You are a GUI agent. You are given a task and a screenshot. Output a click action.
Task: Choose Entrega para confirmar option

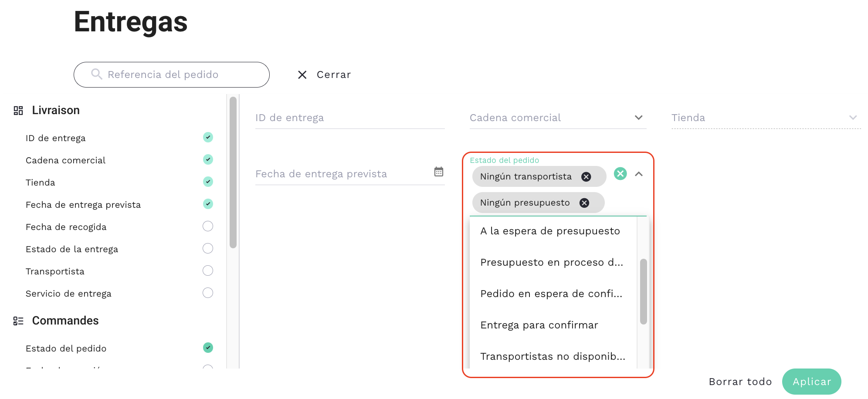[539, 325]
